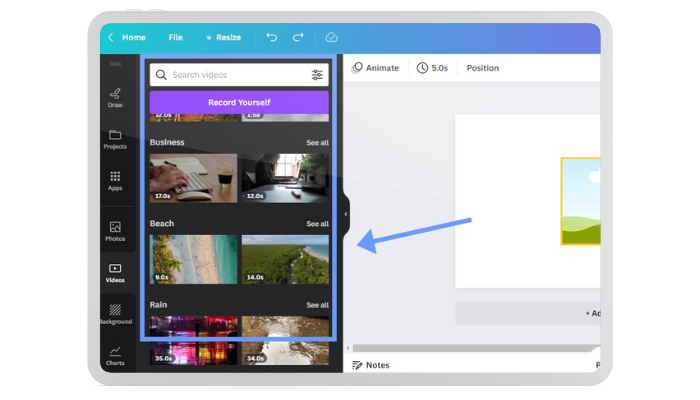Open the video search filter options
This screenshot has width=700, height=400.
[x=317, y=75]
